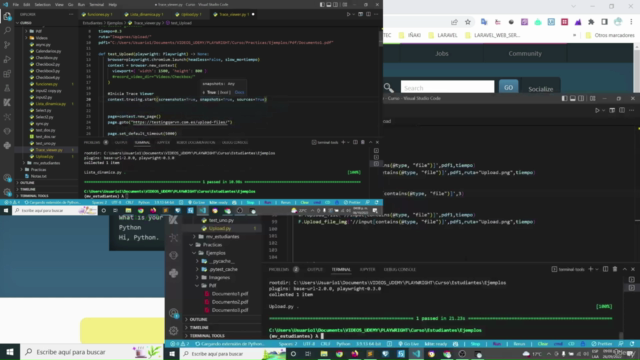640x360 pixels.
Task: Click Share page icon in Chrome address bar
Action: 454,22
